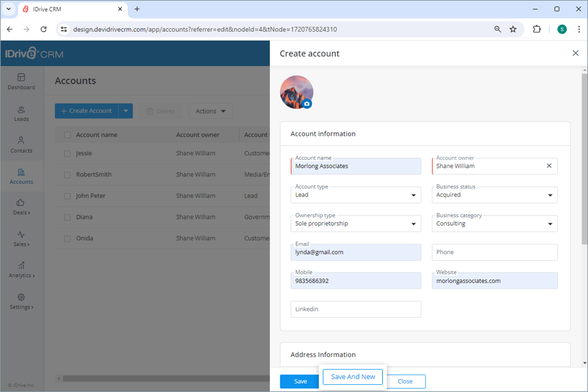Expand the Business status dropdown
Screen dimensions: 588x392
click(x=551, y=195)
